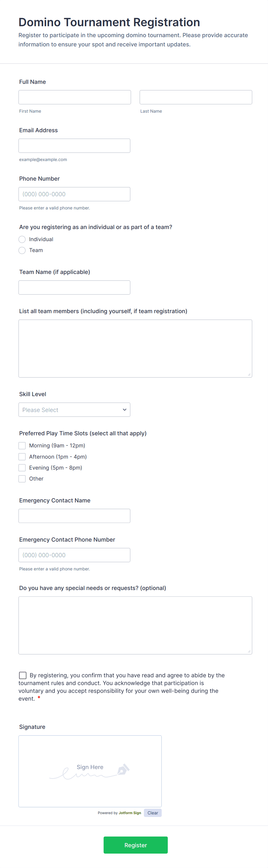Click the Email Address field
This screenshot has height=868, width=268.
(75, 145)
